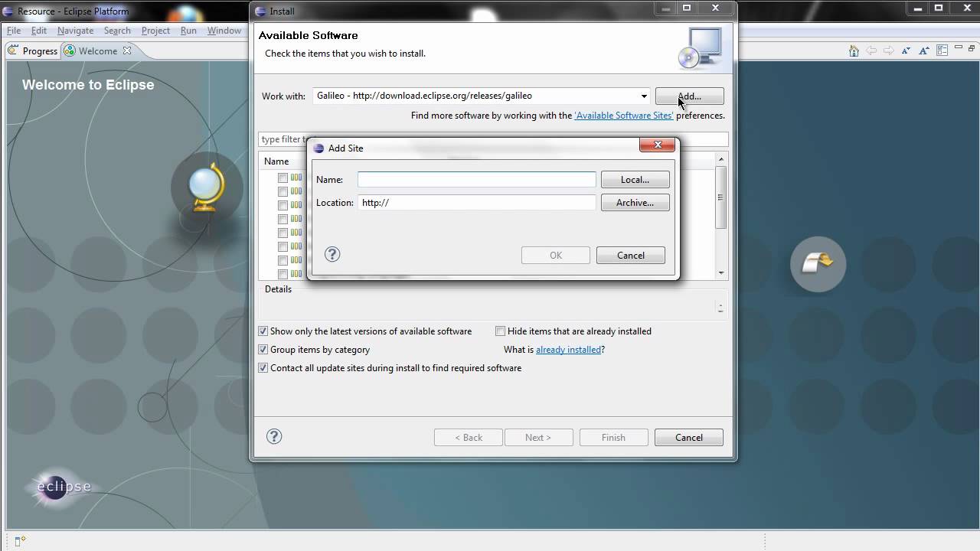Open the Run menu
The width and height of the screenshot is (980, 551).
[188, 31]
